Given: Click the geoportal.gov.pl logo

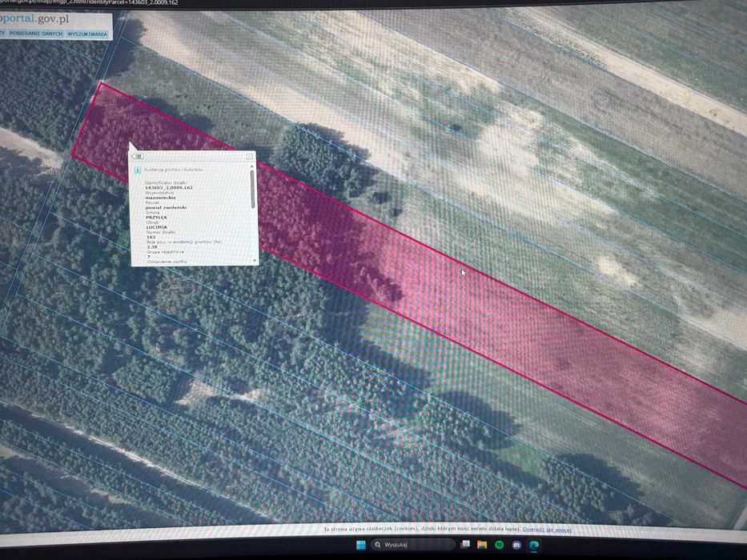Looking at the screenshot, I should [34, 19].
